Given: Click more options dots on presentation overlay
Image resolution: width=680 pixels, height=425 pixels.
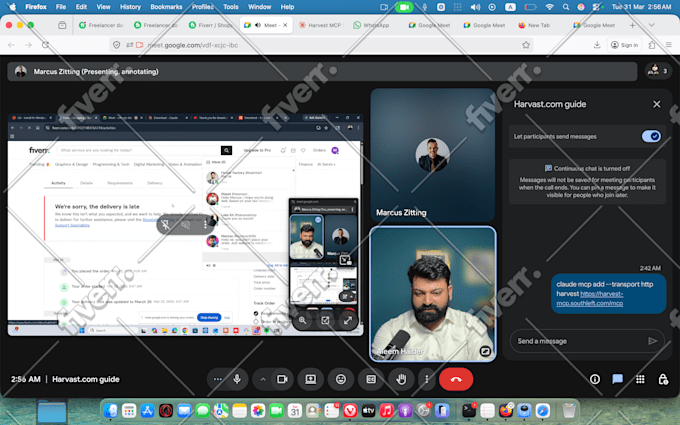Looking at the screenshot, I should pos(205,224).
